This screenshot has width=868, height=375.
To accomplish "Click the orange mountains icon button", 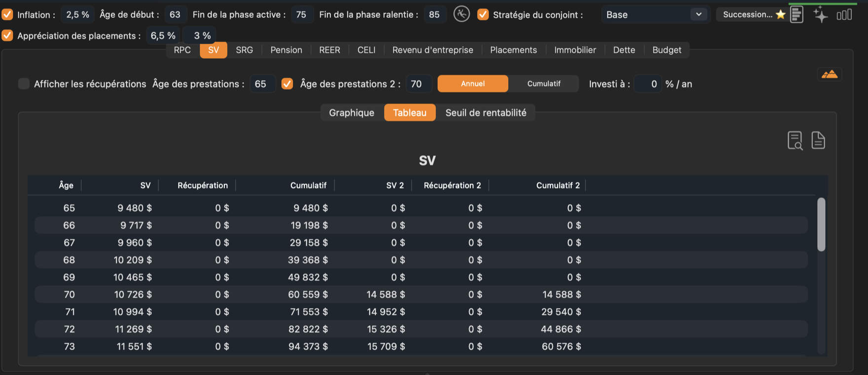I will [x=830, y=75].
